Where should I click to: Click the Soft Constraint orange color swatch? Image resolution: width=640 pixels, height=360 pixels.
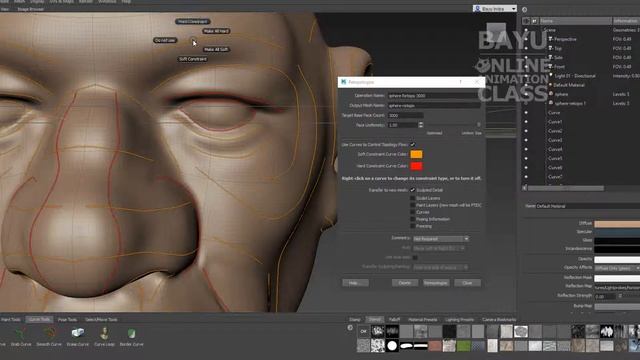pyautogui.click(x=416, y=154)
